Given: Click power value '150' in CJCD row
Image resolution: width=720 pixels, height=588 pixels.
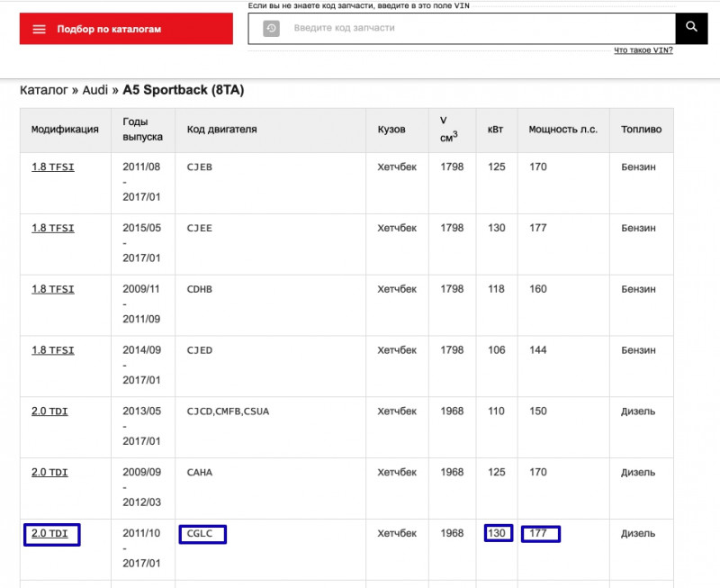Looking at the screenshot, I should pos(537,412).
